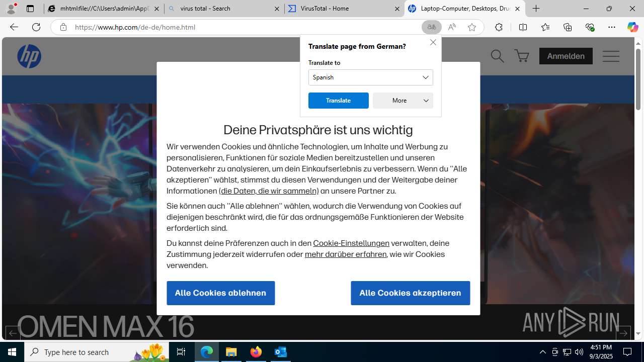
Task: Open tab actions menu icon
Action: click(30, 9)
